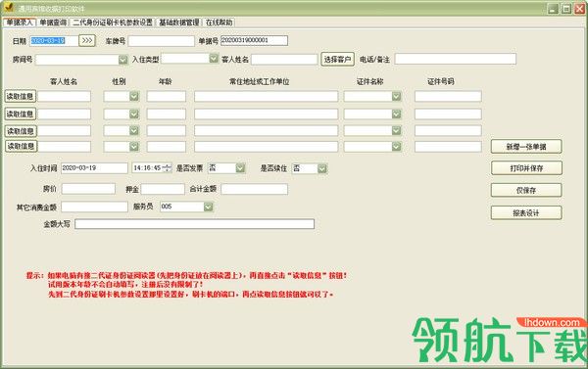Open 证件名称 dropdown in fourth guest row
Screen dimensions: 588x369
(396, 147)
